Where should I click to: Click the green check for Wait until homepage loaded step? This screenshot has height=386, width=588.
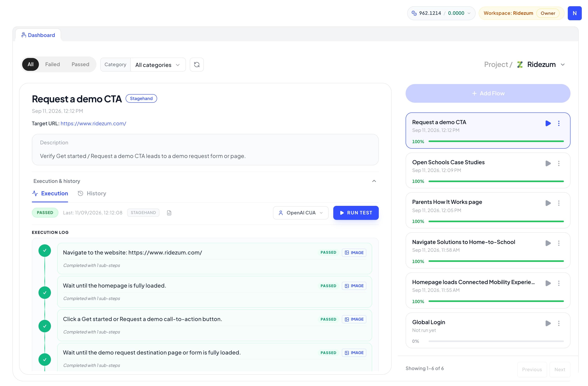tap(45, 293)
